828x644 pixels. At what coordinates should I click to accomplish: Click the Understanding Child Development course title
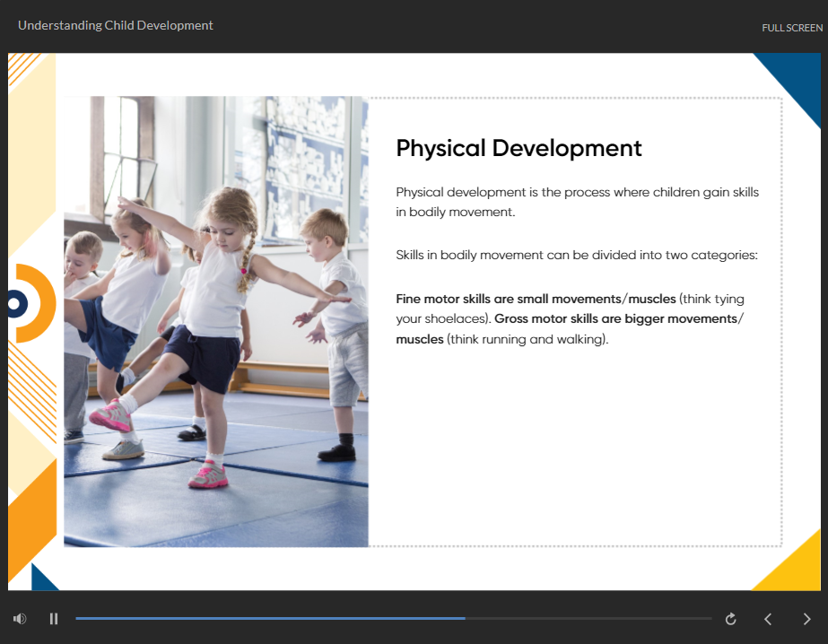coord(116,25)
